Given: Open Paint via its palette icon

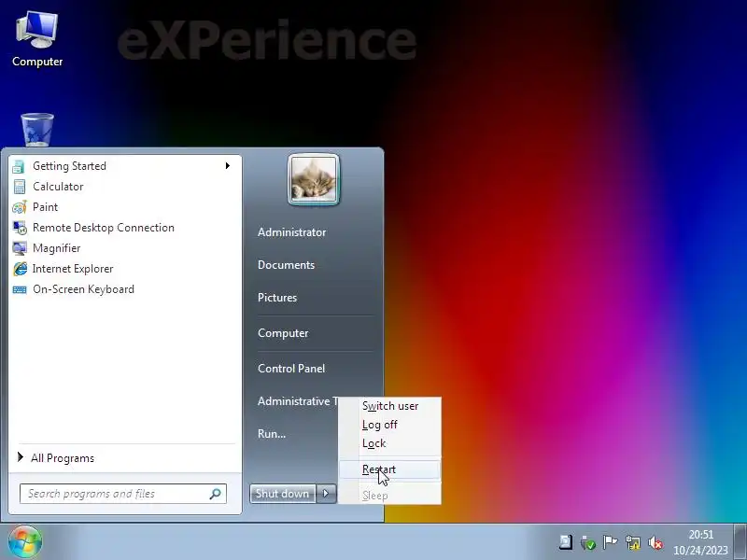Looking at the screenshot, I should tap(19, 207).
